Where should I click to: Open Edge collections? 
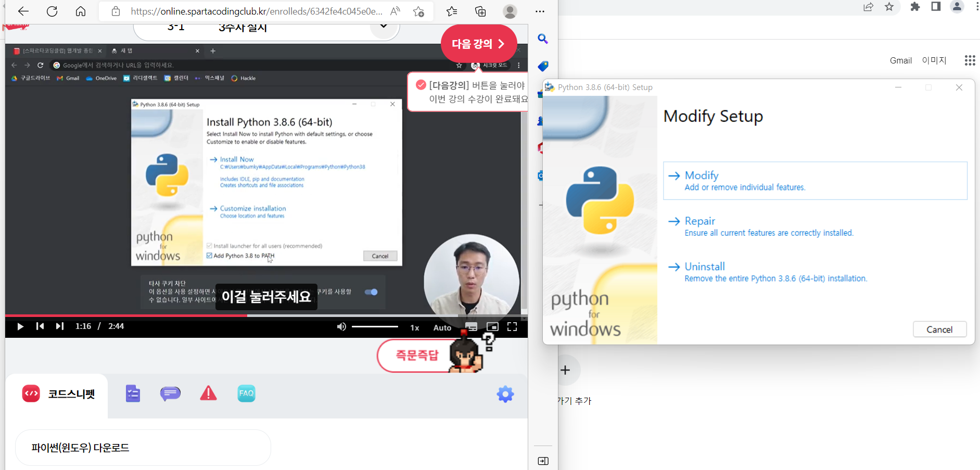[480, 11]
